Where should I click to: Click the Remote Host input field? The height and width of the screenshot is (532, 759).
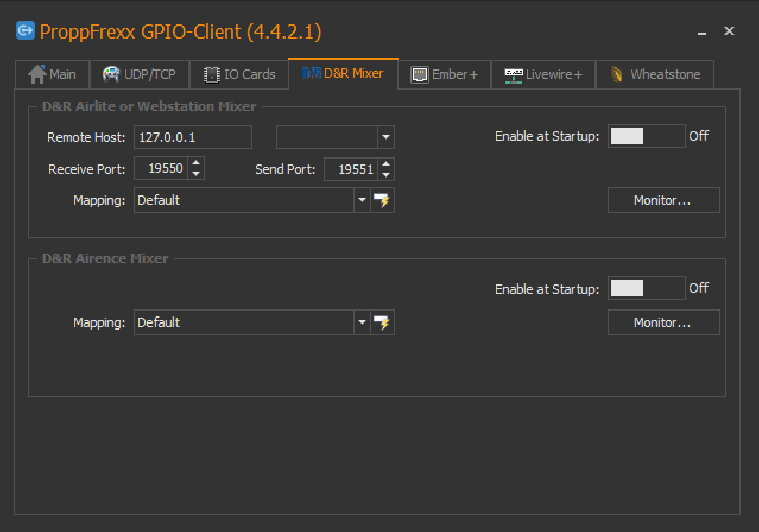click(192, 137)
